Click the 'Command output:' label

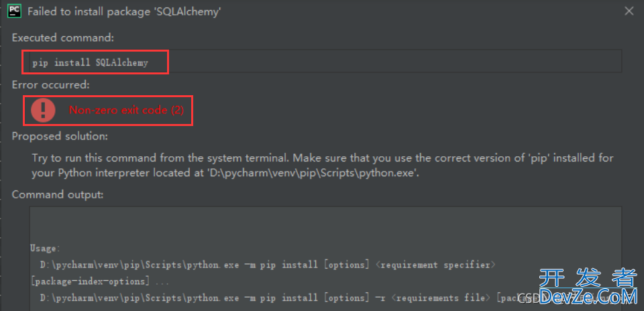(58, 194)
